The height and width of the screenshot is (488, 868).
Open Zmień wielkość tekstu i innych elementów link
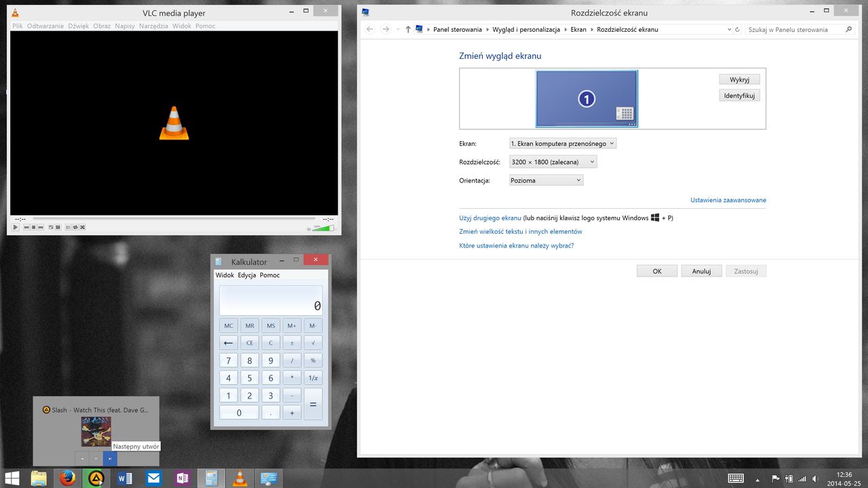521,232
